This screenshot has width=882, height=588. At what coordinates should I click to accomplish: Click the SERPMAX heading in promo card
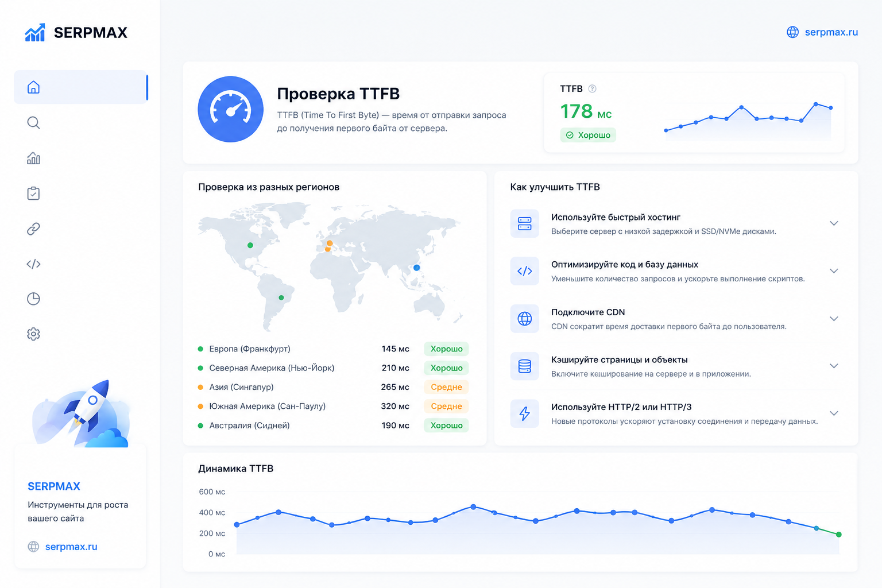click(x=54, y=486)
